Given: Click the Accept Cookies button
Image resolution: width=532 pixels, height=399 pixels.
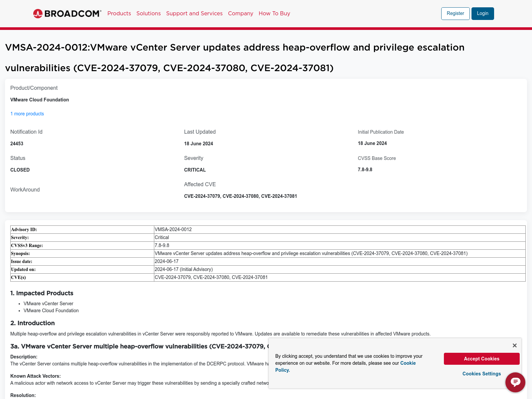Looking at the screenshot, I should [x=482, y=359].
